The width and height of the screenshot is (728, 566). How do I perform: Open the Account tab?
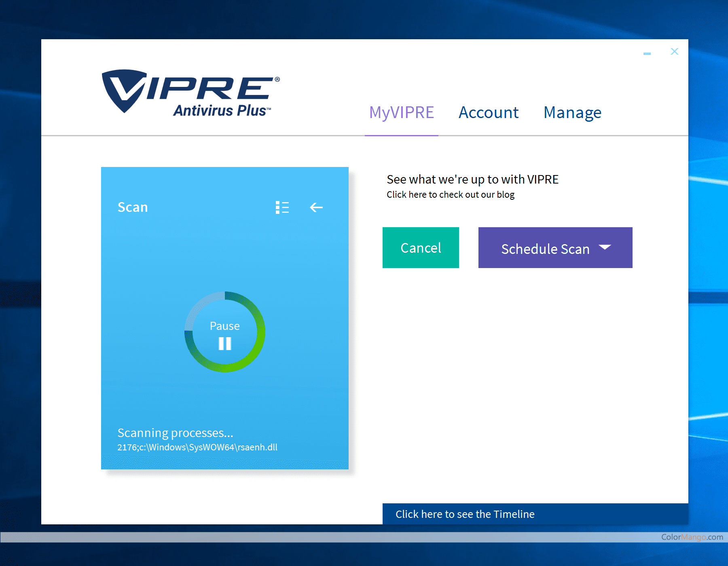point(489,112)
